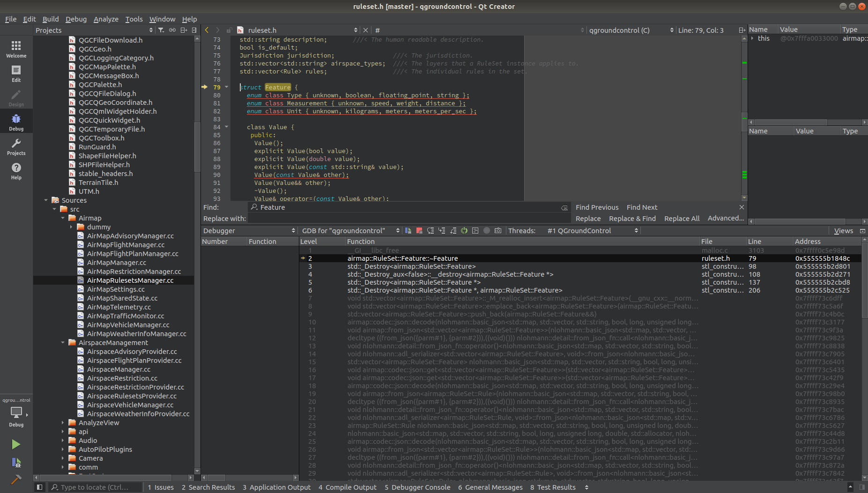Open the Threads QGroundControl dropdown
868x493 pixels.
coord(593,230)
